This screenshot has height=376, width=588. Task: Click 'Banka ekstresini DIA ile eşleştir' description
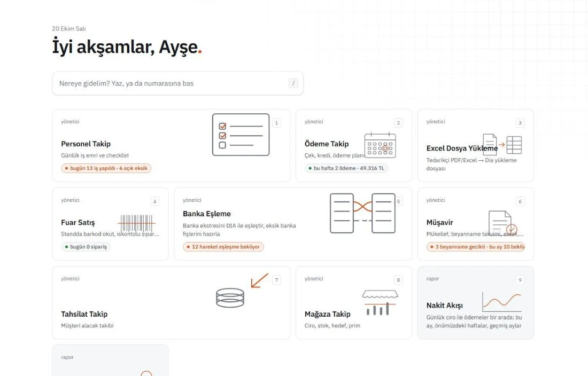(239, 230)
